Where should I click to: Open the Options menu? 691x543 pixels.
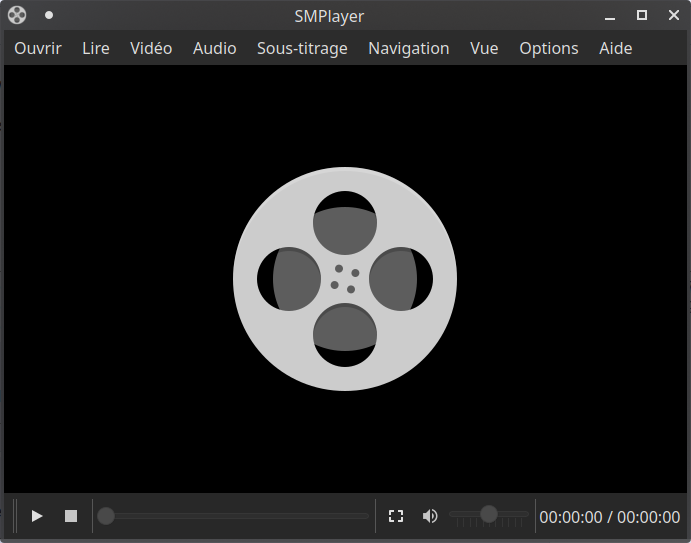(x=549, y=48)
